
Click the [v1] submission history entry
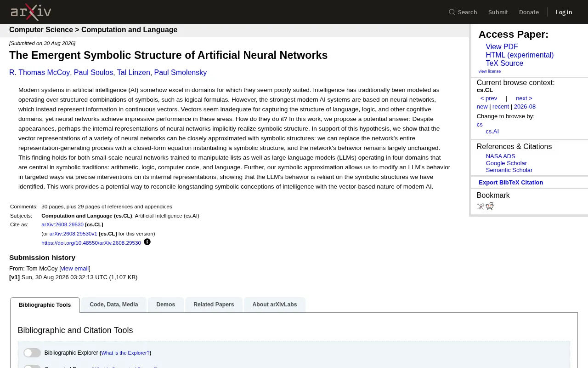(x=14, y=277)
